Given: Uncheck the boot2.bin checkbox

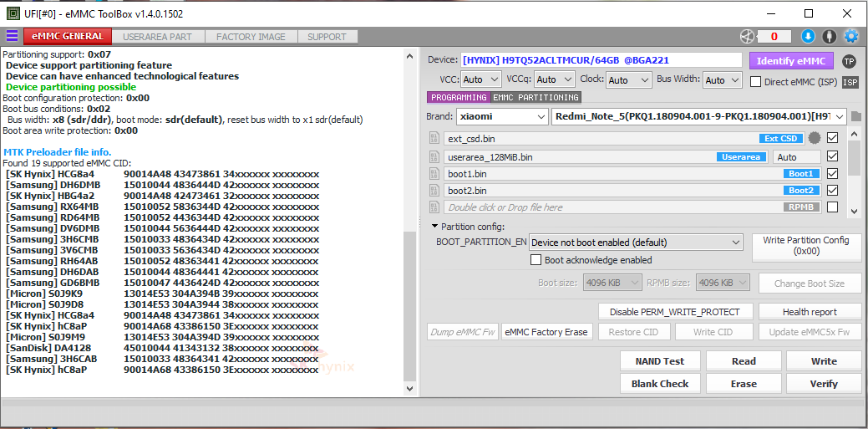Looking at the screenshot, I should click(x=833, y=190).
